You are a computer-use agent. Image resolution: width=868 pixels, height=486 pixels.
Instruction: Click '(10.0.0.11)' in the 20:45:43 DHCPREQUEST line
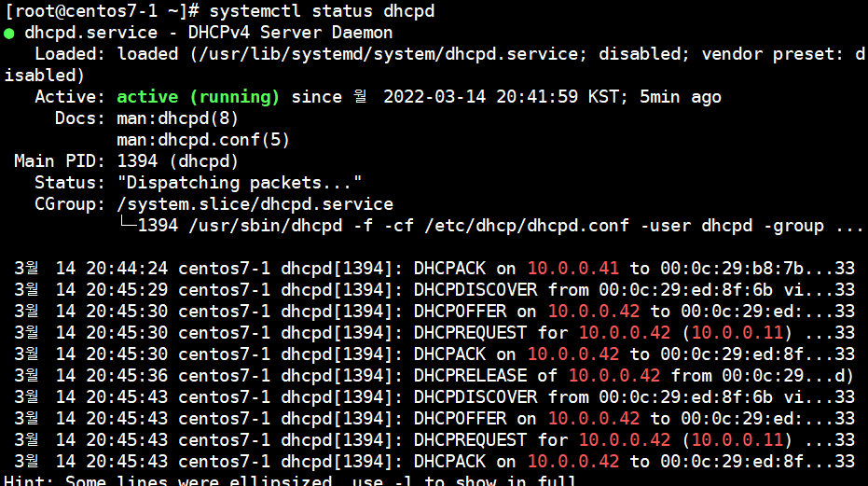737,440
